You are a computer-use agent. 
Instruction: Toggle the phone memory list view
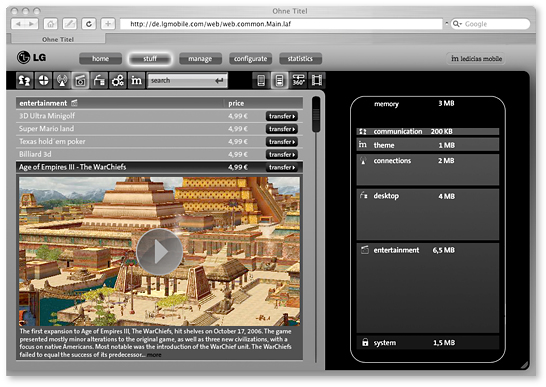(280, 80)
